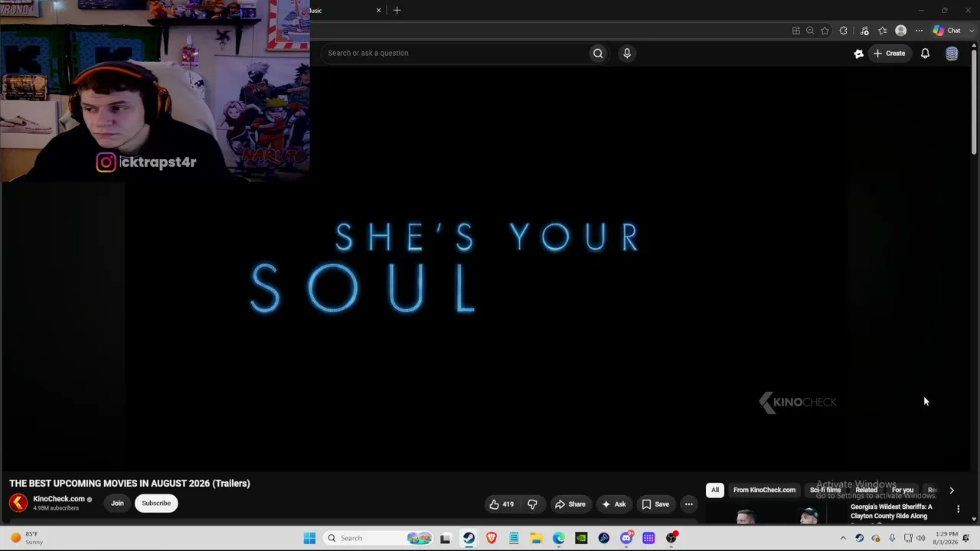980x551 pixels.
Task: Like the video with thumbs up
Action: pyautogui.click(x=501, y=504)
